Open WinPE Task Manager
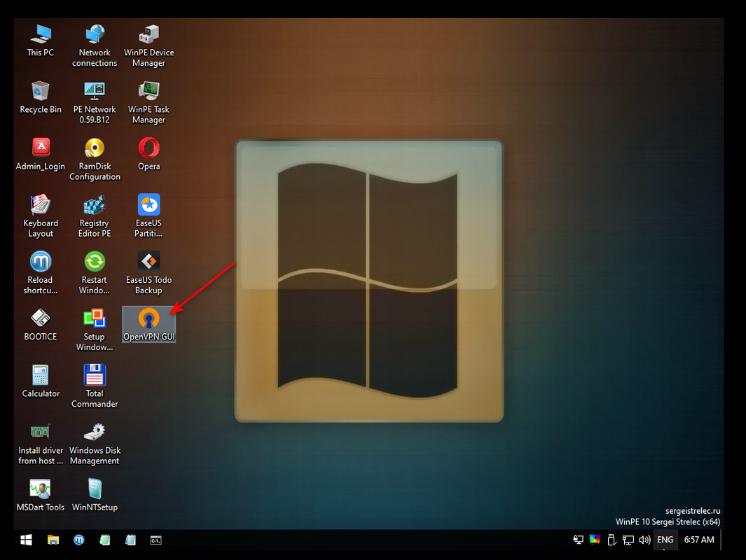 (149, 103)
